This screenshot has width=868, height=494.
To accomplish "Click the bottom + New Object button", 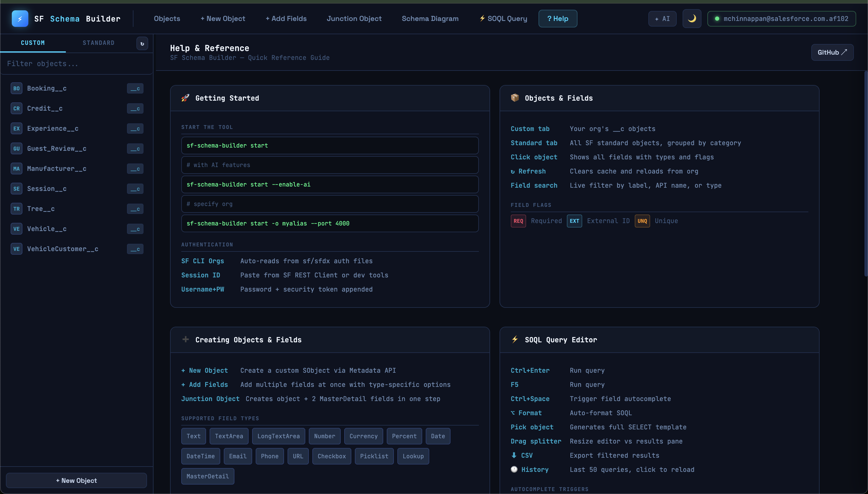I will click(76, 480).
